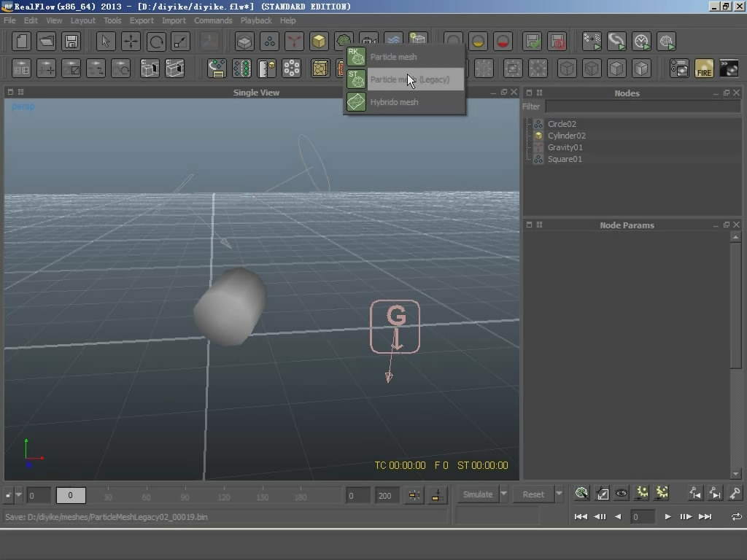Toggle the eye visibility button by the timeline
747x560 pixels.
point(622,494)
